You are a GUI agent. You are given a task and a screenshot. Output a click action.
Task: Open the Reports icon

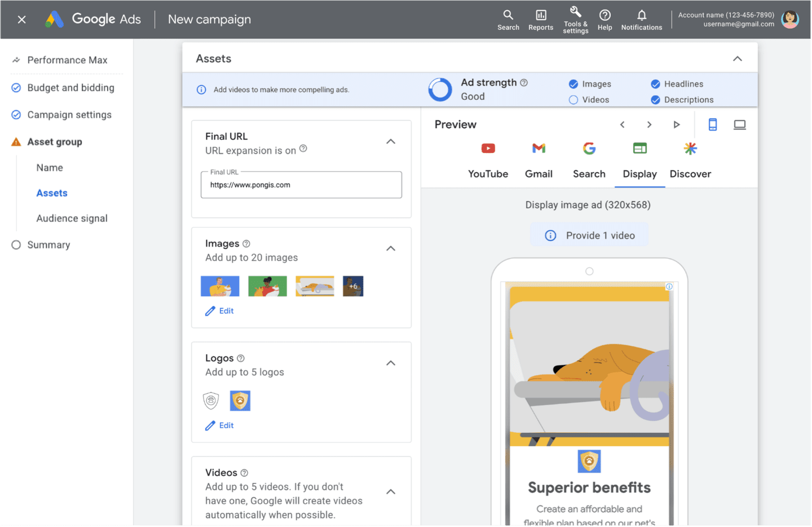click(541, 20)
